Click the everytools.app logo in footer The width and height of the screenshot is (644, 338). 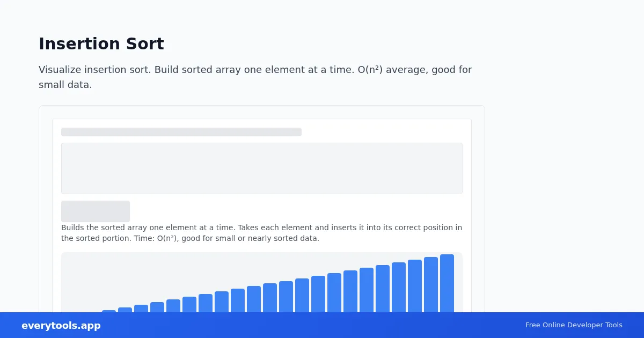click(61, 326)
